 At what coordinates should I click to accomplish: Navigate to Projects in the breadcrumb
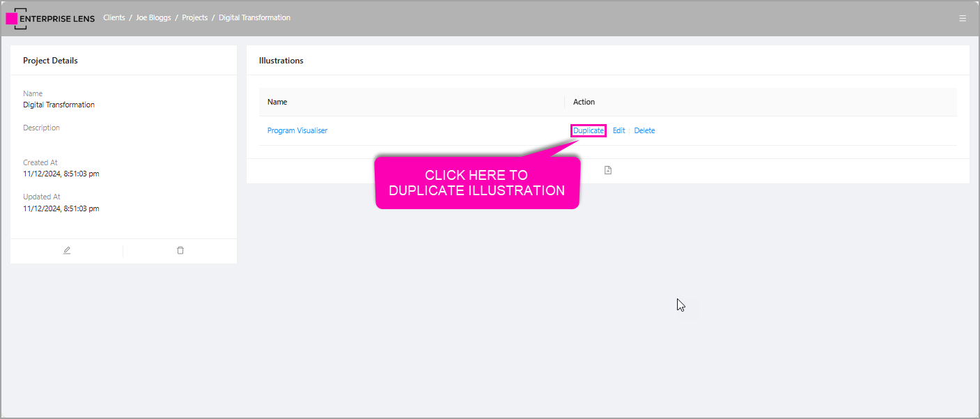pos(195,18)
